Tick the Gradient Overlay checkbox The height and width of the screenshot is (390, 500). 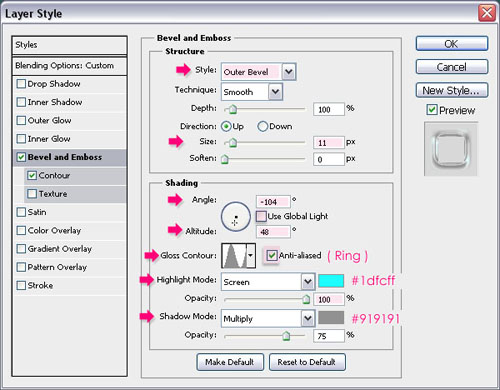(x=21, y=249)
